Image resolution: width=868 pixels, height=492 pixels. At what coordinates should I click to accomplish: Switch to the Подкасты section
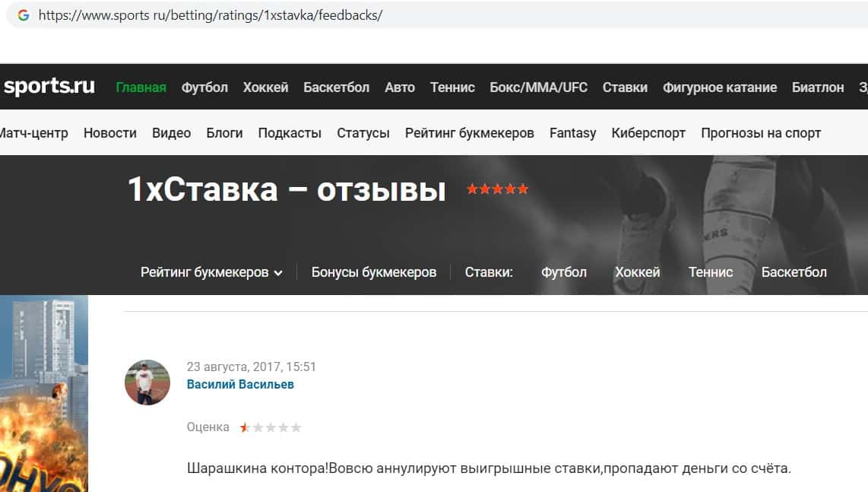[290, 133]
